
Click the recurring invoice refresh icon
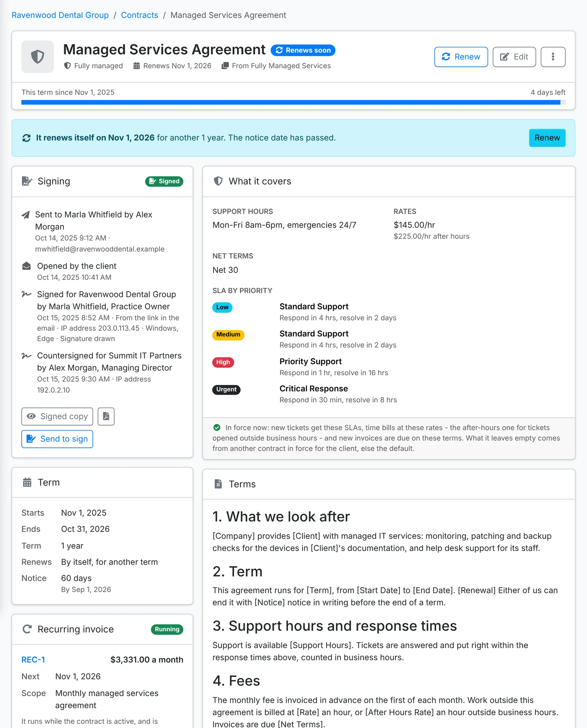tap(27, 629)
